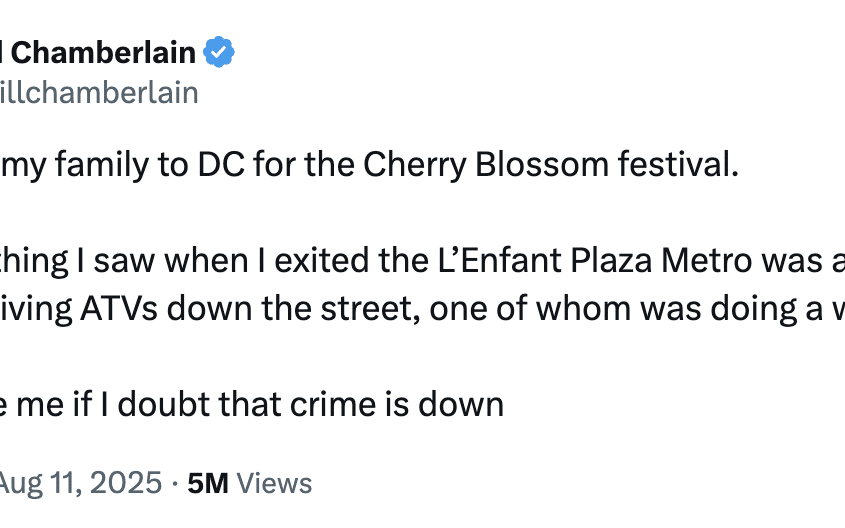Click the 5M view count
Viewport: 845px width, 528px height.
207,483
